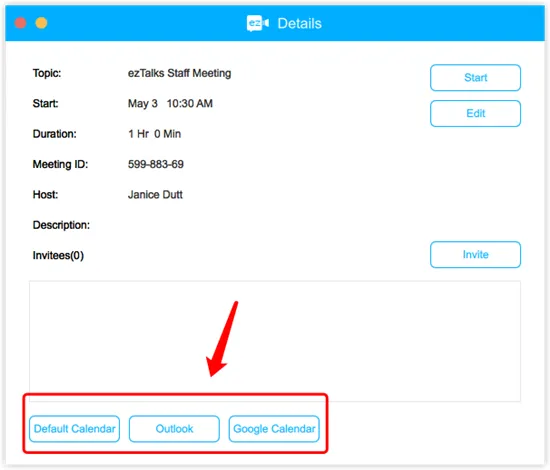Click the 'Details' window title text
This screenshot has width=550, height=470.
[x=299, y=24]
